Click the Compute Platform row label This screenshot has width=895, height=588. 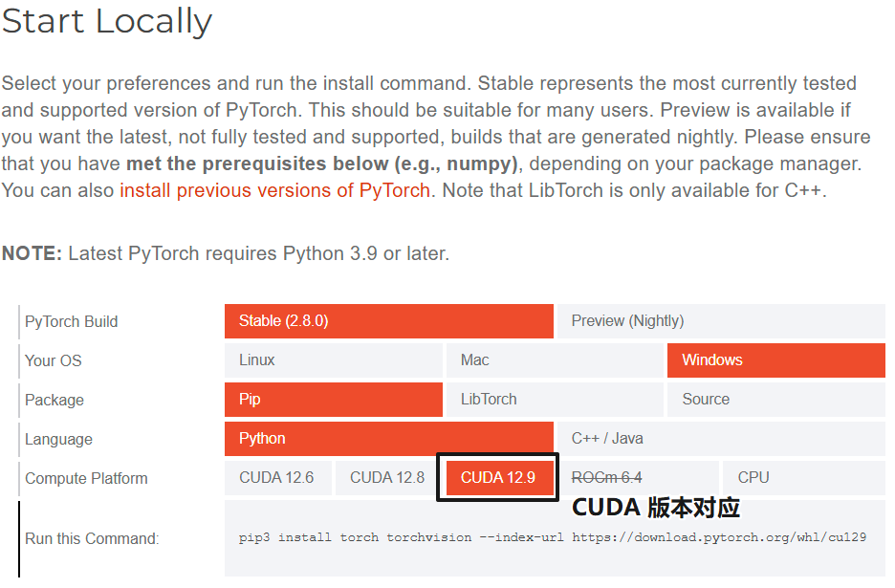point(86,478)
